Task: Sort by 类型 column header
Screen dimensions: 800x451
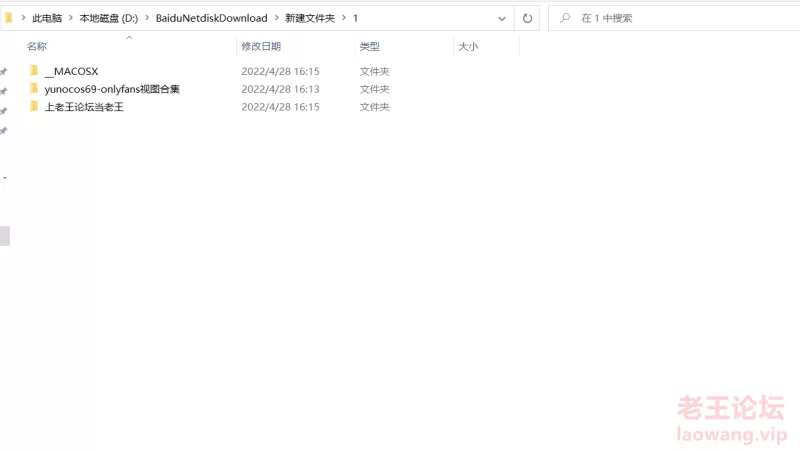Action: click(369, 46)
